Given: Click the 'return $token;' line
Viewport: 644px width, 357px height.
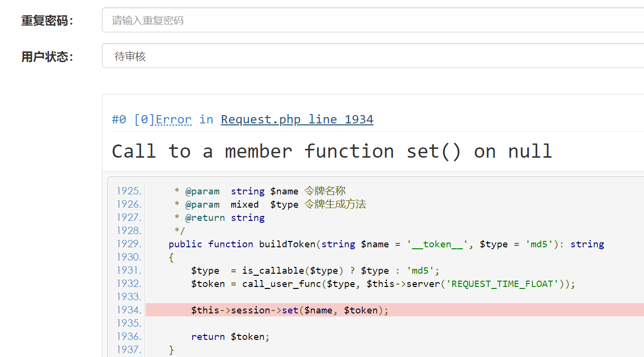Looking at the screenshot, I should coord(230,336).
